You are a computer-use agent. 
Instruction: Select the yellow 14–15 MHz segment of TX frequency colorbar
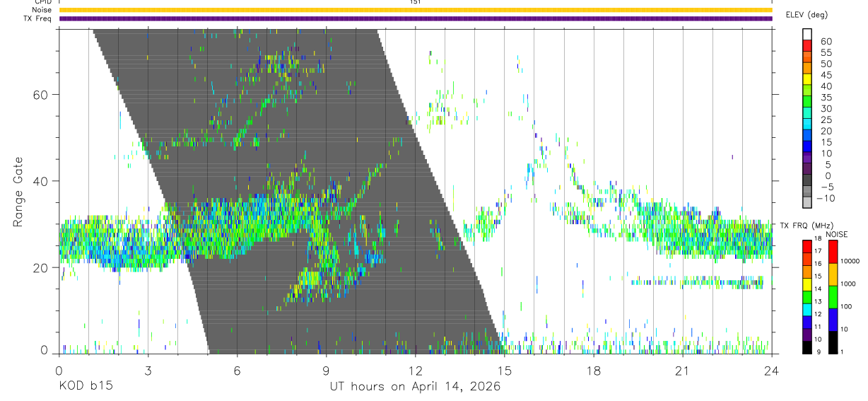(x=807, y=283)
